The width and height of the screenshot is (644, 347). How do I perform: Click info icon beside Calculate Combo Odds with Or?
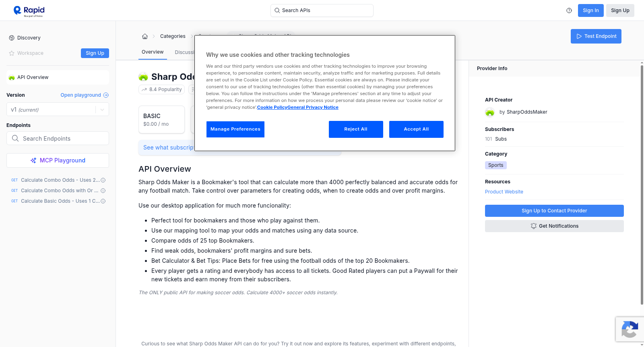103,191
